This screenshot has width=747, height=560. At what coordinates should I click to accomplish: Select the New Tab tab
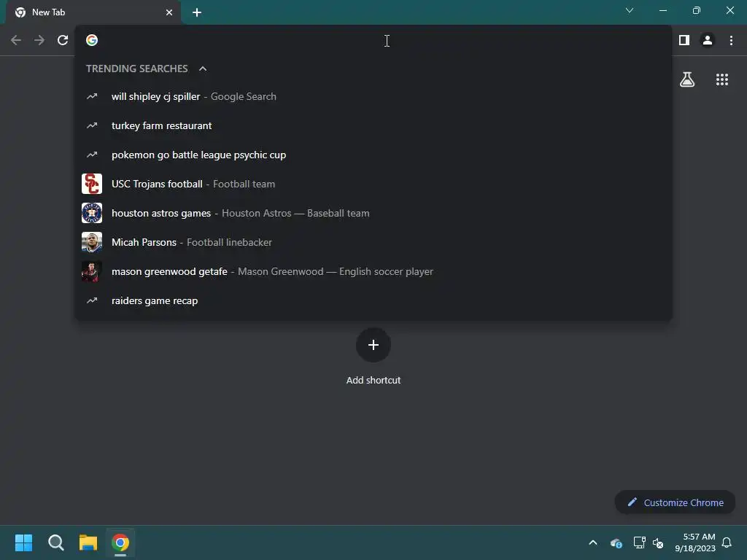[x=93, y=12]
